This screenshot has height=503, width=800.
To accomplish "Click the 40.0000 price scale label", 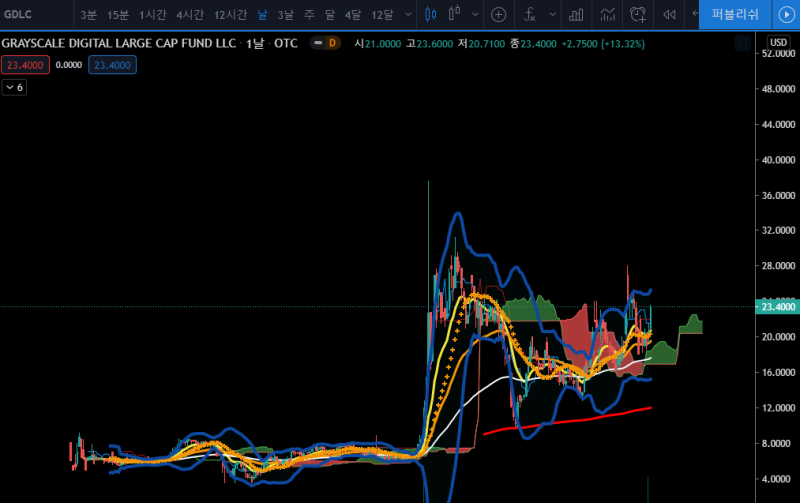I will click(x=779, y=160).
